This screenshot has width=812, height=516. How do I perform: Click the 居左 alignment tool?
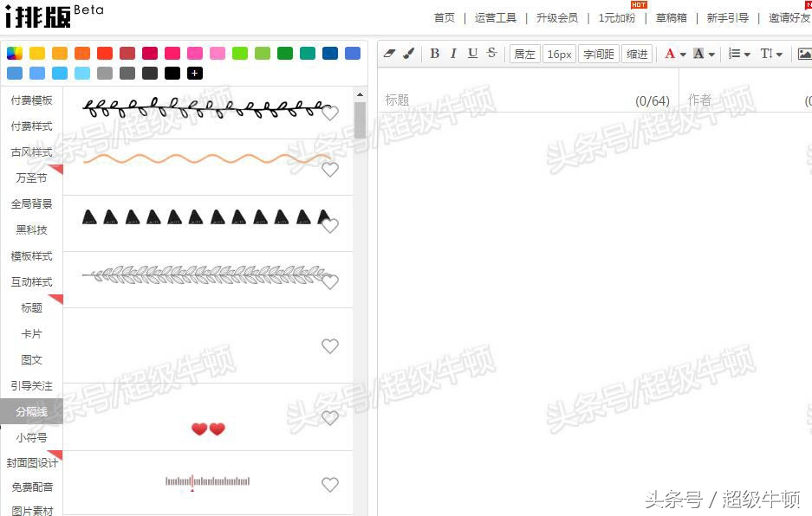[524, 53]
